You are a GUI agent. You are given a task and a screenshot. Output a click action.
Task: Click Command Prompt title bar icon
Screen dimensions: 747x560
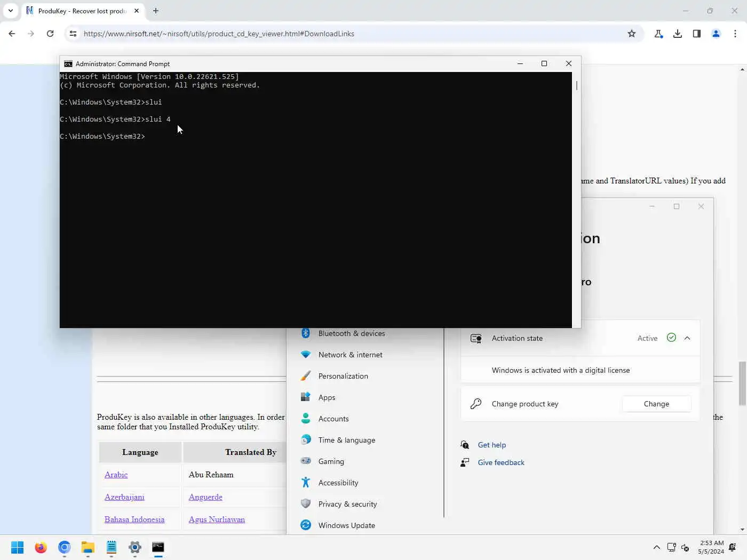[x=68, y=63]
